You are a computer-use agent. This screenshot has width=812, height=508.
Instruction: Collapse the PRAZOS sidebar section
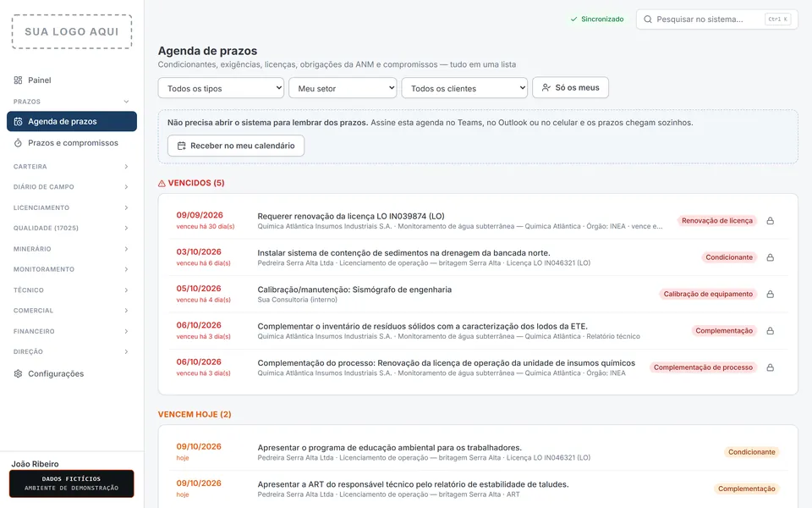71,102
